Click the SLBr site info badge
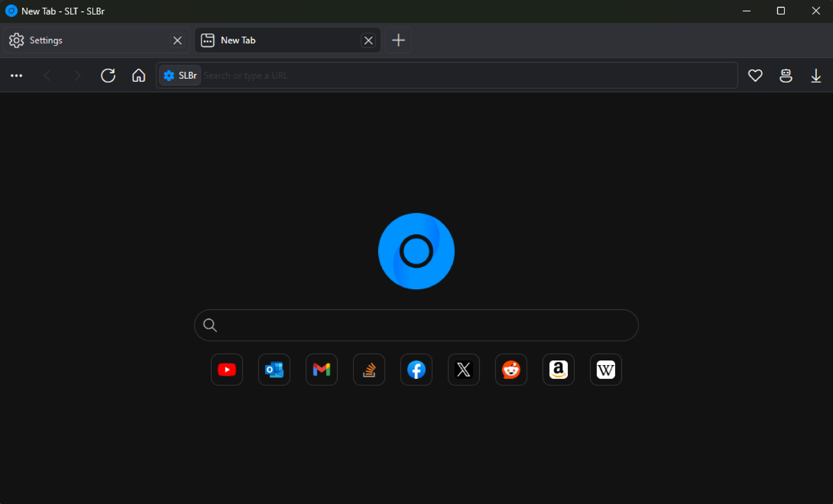Screen dimensions: 833x504 coord(180,75)
